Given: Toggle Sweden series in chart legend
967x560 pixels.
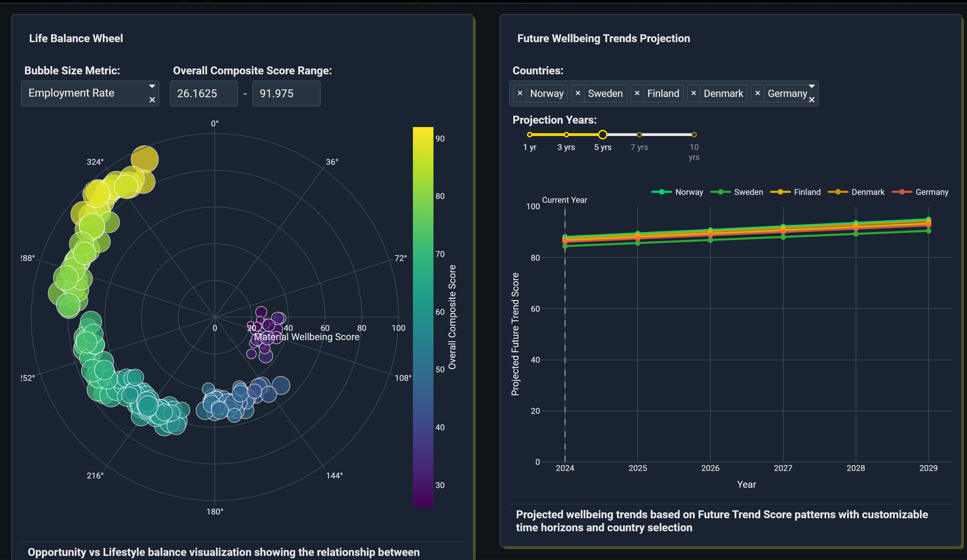Looking at the screenshot, I should click(748, 192).
